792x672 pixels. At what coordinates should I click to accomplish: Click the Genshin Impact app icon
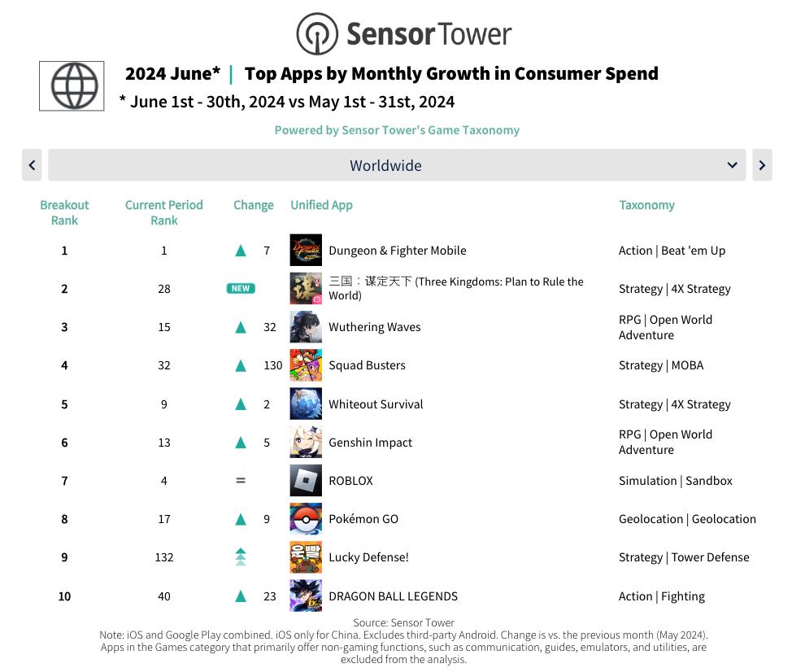[306, 443]
